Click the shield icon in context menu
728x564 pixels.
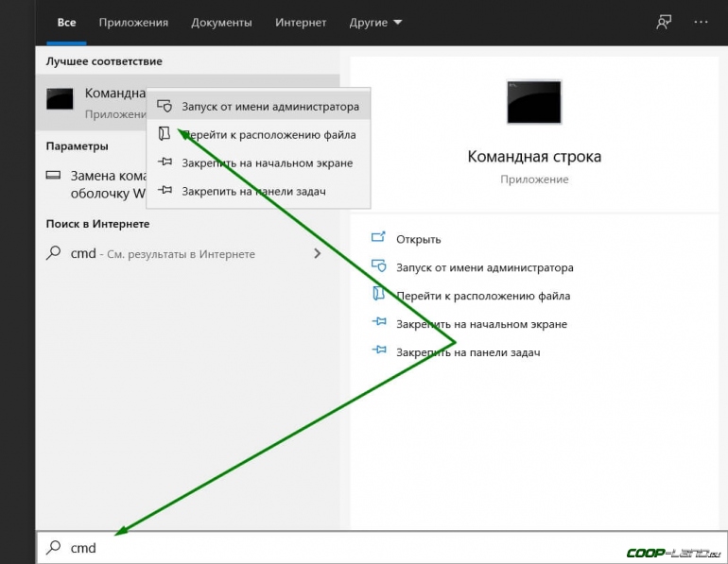pyautogui.click(x=165, y=107)
